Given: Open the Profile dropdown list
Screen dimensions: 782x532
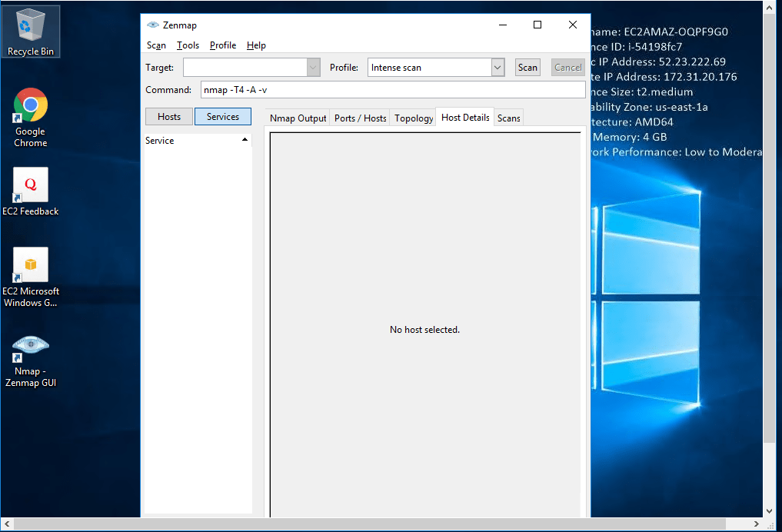Looking at the screenshot, I should [497, 68].
